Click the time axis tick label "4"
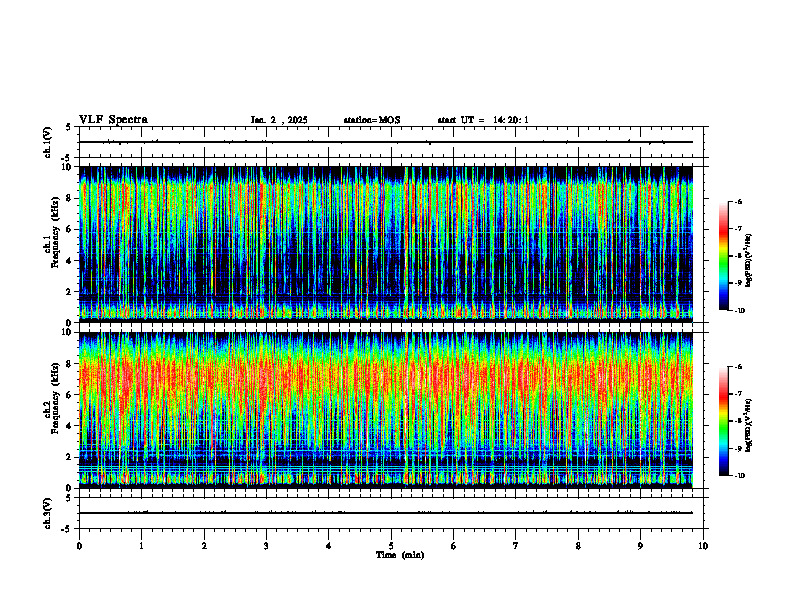 [x=329, y=546]
